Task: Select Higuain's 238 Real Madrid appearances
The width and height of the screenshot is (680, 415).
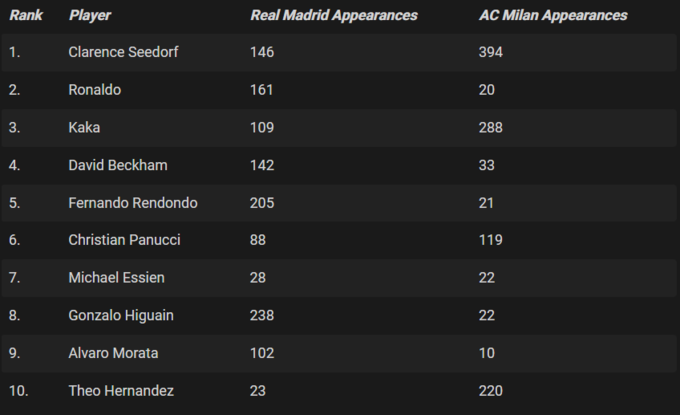Action: pyautogui.click(x=262, y=316)
